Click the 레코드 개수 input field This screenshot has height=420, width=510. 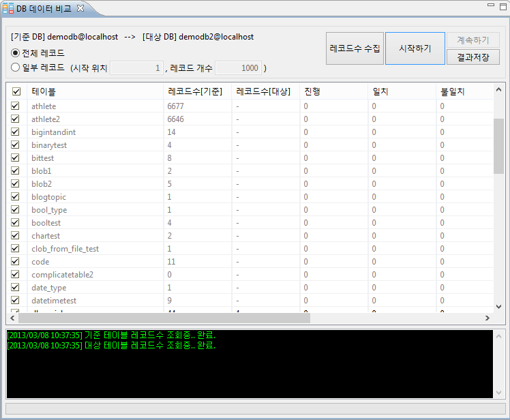point(239,68)
